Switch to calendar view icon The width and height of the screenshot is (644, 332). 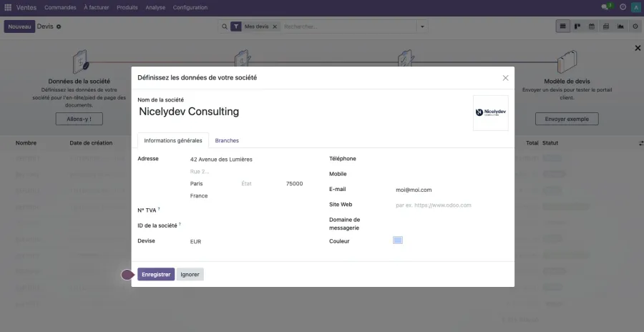[592, 26]
